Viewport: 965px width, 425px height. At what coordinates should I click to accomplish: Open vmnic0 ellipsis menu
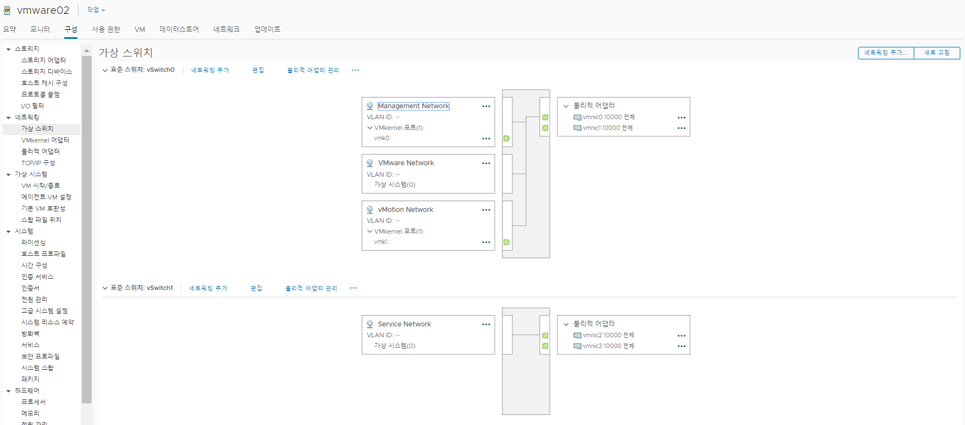(x=681, y=117)
